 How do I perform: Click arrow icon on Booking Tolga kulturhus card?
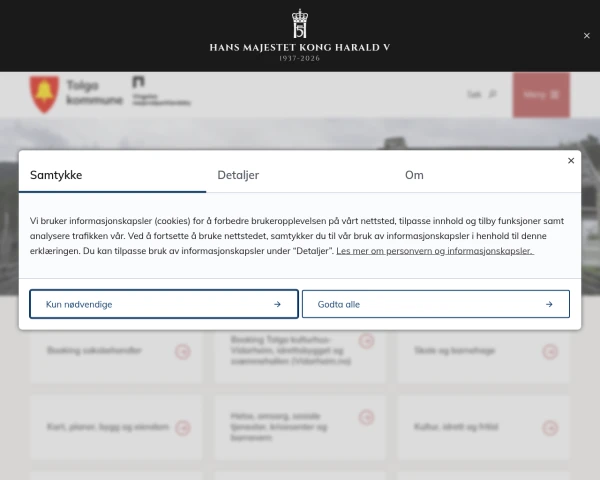366,341
